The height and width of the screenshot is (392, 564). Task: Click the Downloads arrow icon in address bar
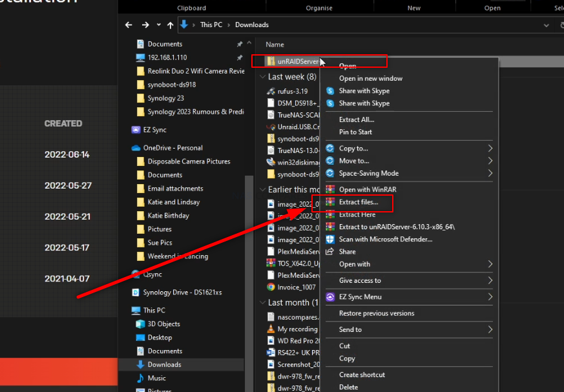(x=184, y=25)
